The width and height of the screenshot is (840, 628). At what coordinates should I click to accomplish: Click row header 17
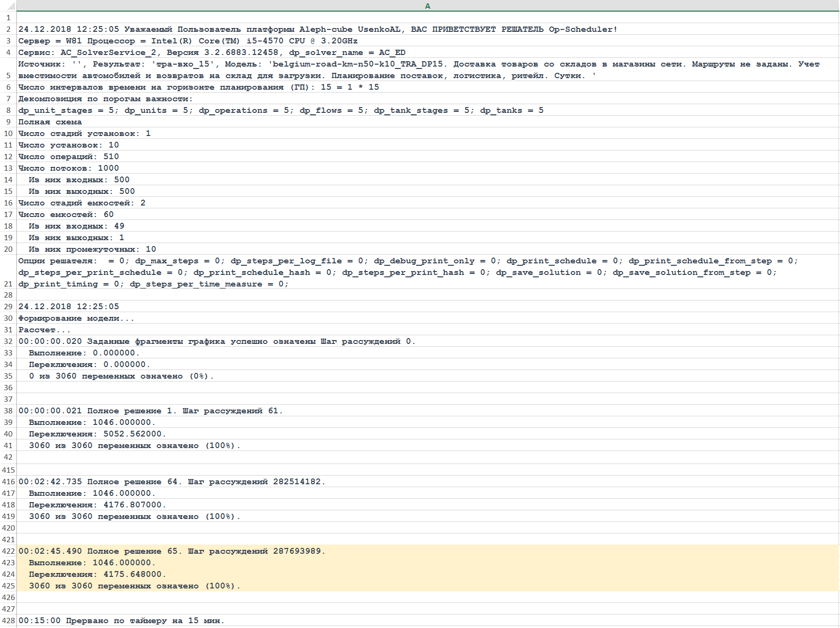8,215
